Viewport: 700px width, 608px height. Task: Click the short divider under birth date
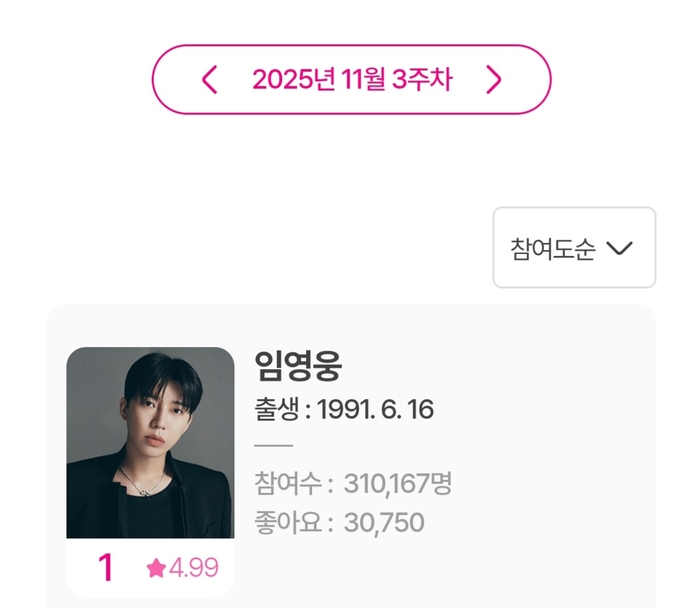(x=274, y=445)
